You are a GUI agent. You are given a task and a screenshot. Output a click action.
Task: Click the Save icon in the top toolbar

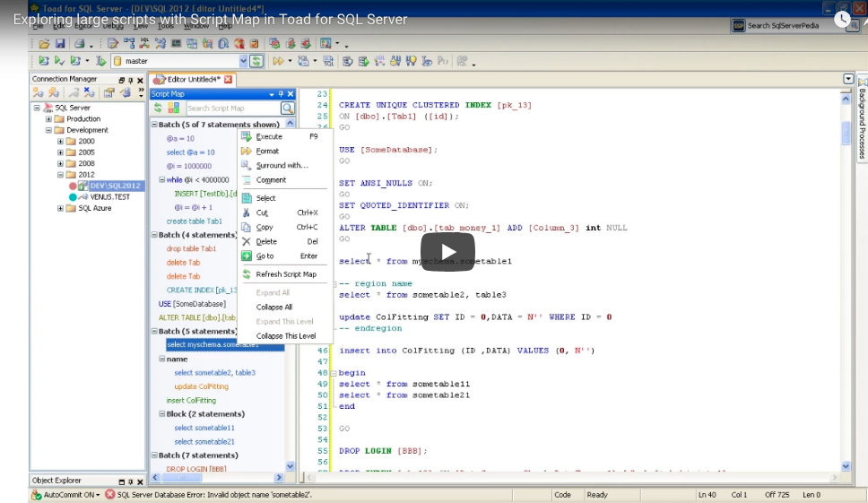(x=60, y=43)
